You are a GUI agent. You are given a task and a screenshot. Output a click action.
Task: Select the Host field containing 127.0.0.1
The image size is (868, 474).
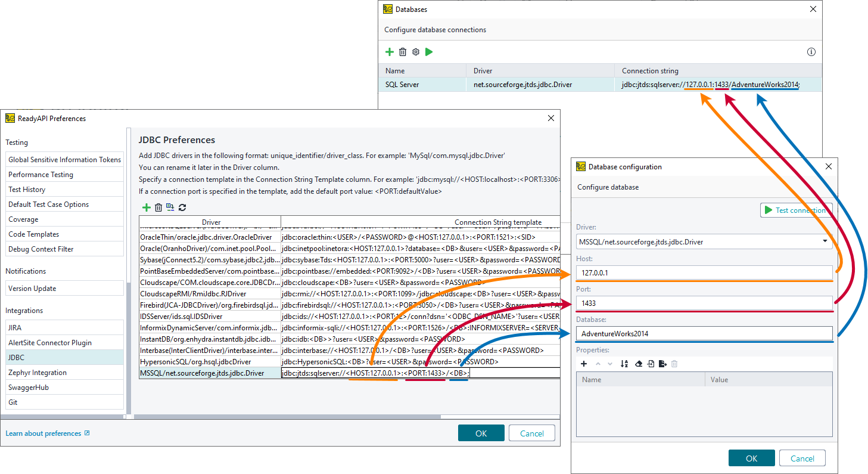pyautogui.click(x=703, y=272)
